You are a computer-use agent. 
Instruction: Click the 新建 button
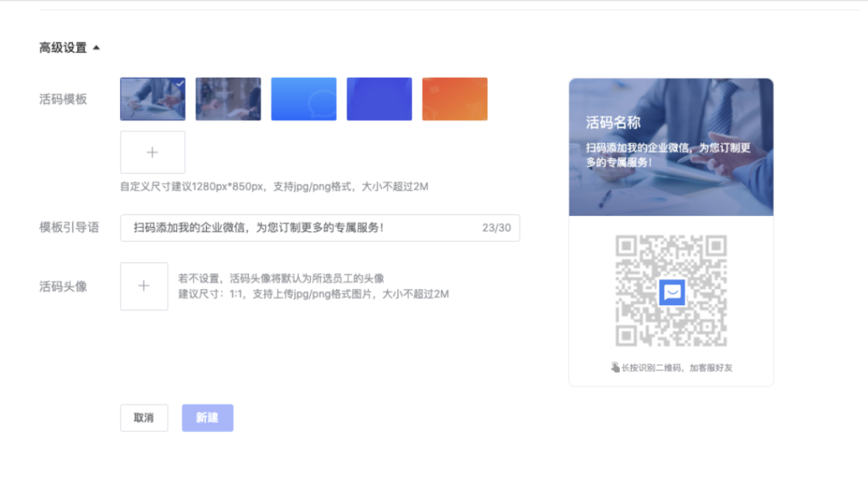[208, 417]
